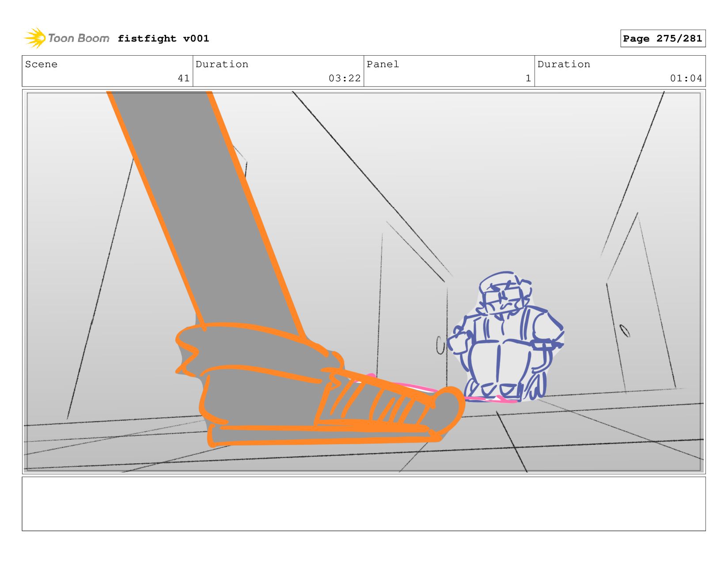Click the Toon Boom logo icon
This screenshot has width=728, height=564.
pyautogui.click(x=35, y=38)
